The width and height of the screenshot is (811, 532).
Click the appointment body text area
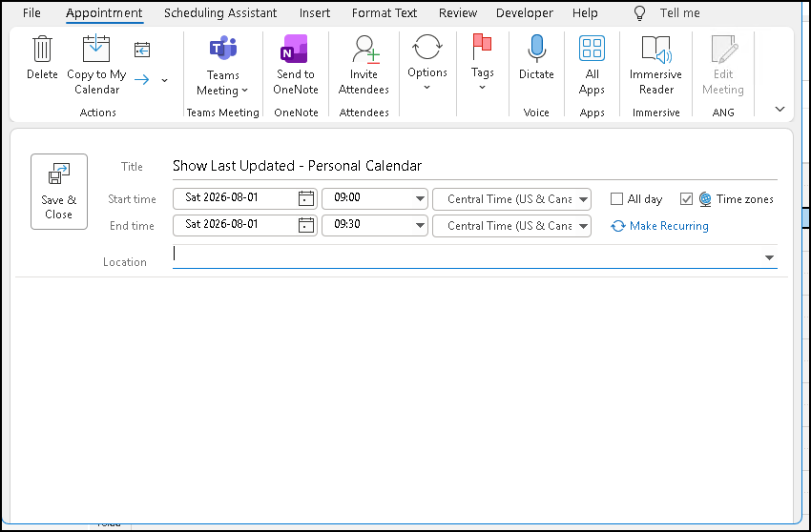(x=402, y=399)
